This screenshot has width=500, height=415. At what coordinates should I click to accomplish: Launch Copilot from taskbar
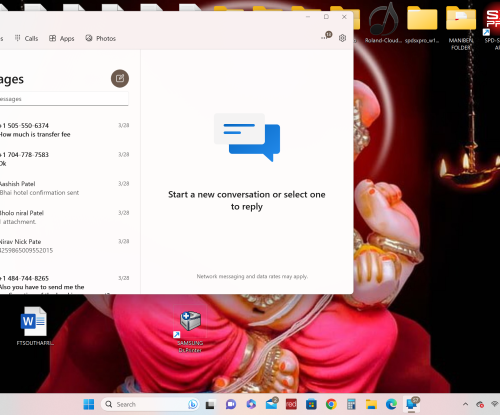251,404
